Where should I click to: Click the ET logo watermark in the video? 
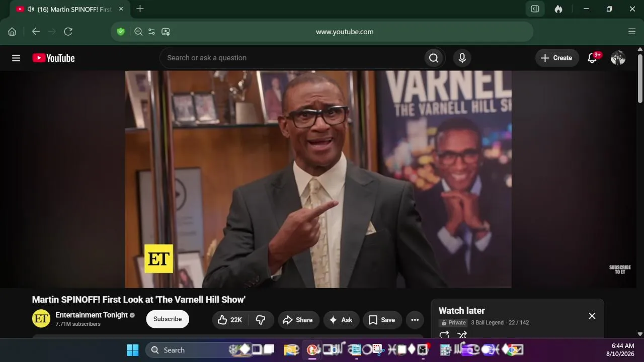158,258
